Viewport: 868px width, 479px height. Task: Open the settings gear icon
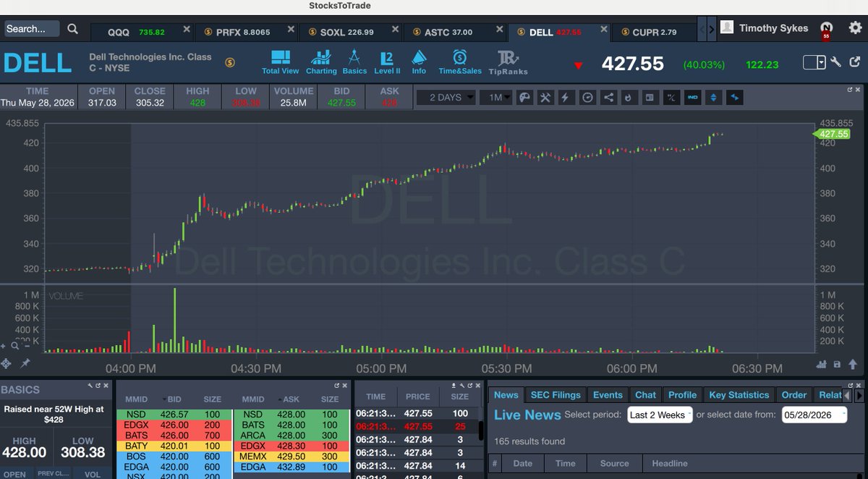click(x=856, y=28)
